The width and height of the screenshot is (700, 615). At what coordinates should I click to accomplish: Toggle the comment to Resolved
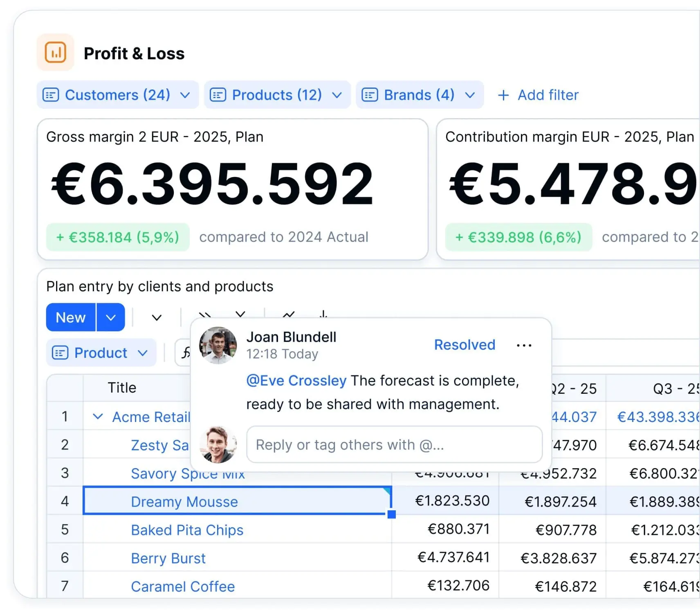[x=464, y=345]
